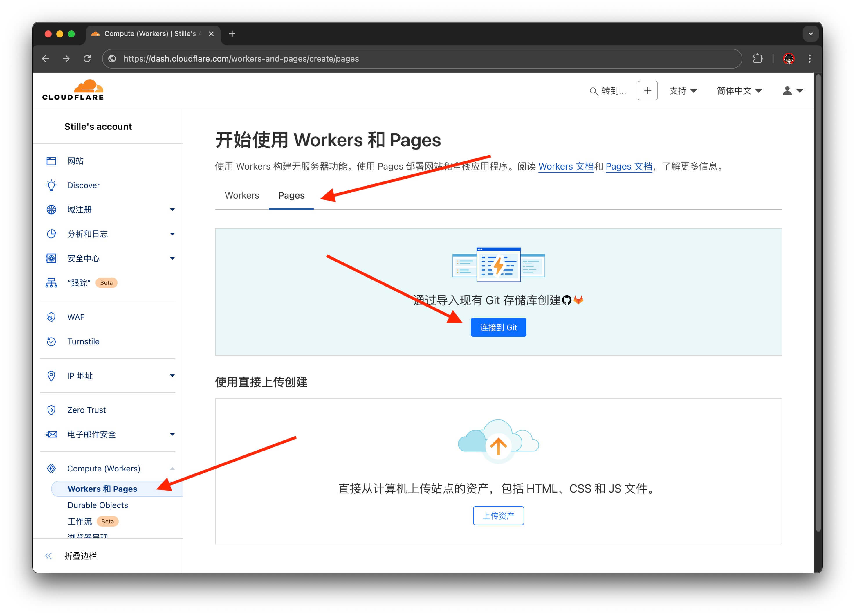Expand the 电子邮件安全 menu arrow

tap(172, 434)
